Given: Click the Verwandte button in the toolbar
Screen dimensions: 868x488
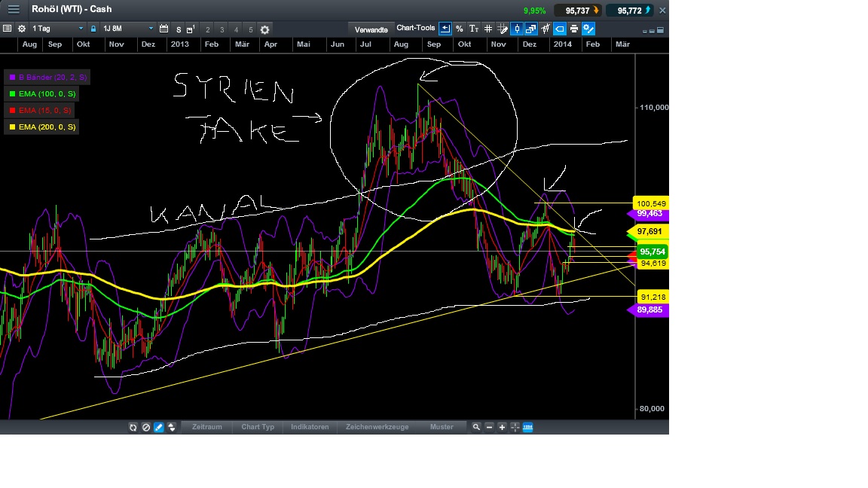Looking at the screenshot, I should click(372, 29).
